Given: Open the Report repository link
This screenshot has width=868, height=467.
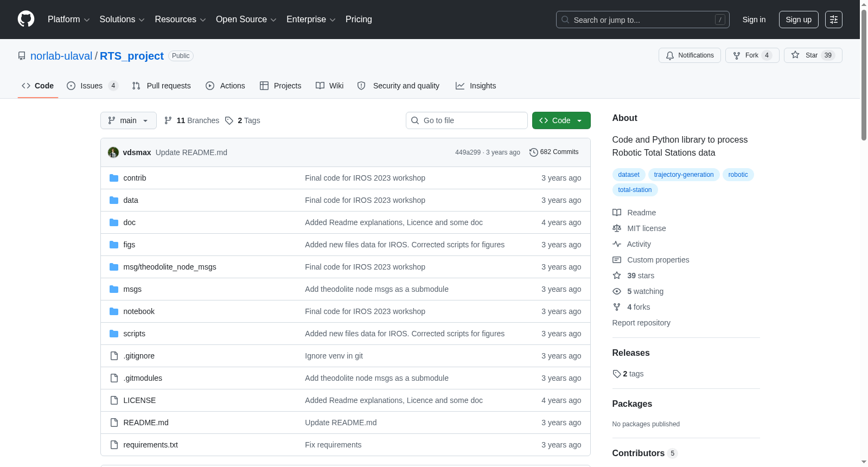Looking at the screenshot, I should click(x=641, y=323).
